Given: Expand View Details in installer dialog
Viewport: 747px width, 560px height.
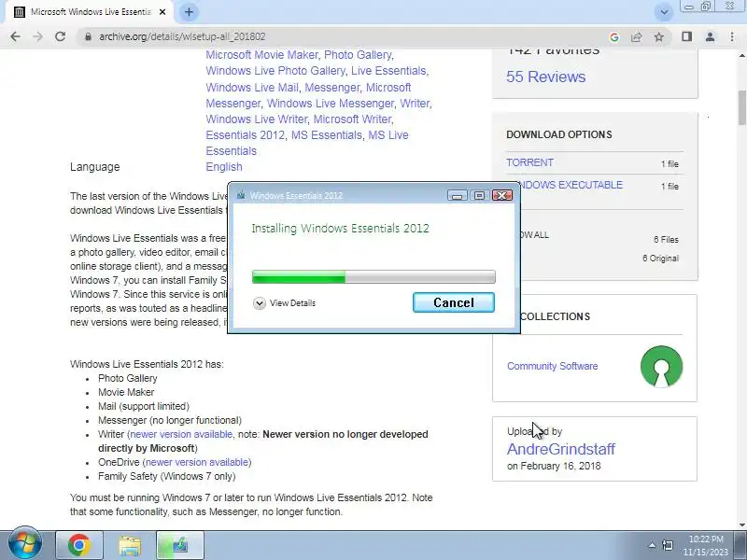Looking at the screenshot, I should pyautogui.click(x=285, y=303).
